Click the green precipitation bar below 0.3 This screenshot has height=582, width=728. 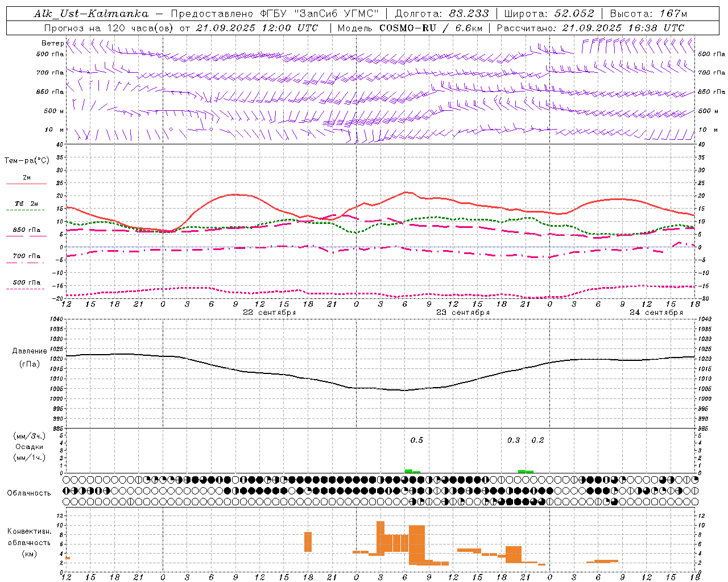pos(522,471)
